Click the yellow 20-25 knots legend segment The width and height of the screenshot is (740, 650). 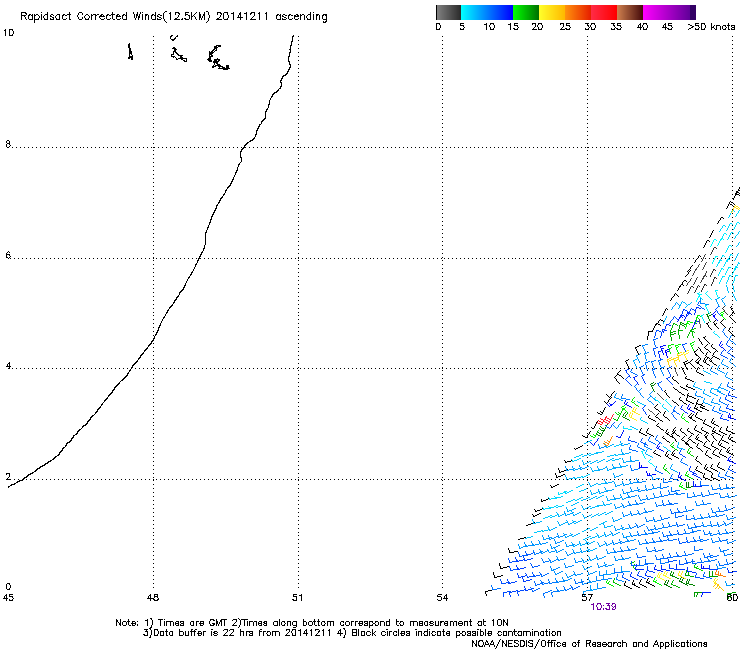552,12
